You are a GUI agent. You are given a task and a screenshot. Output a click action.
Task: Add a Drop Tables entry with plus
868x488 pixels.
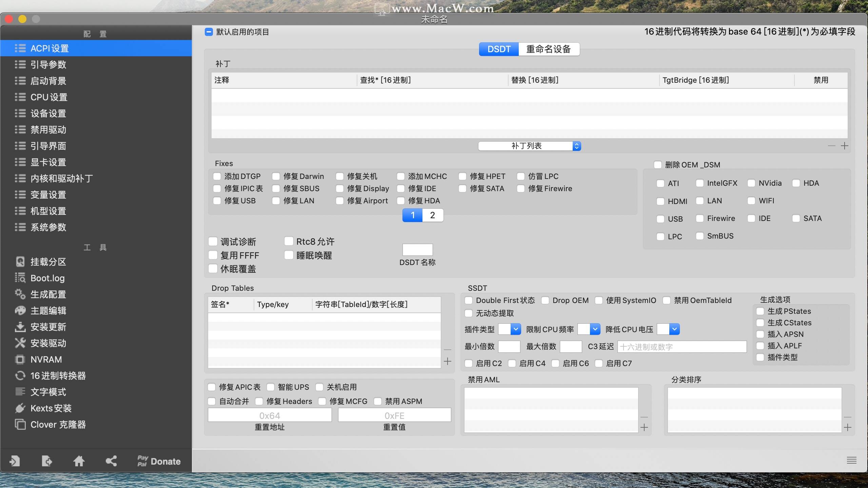tap(448, 361)
